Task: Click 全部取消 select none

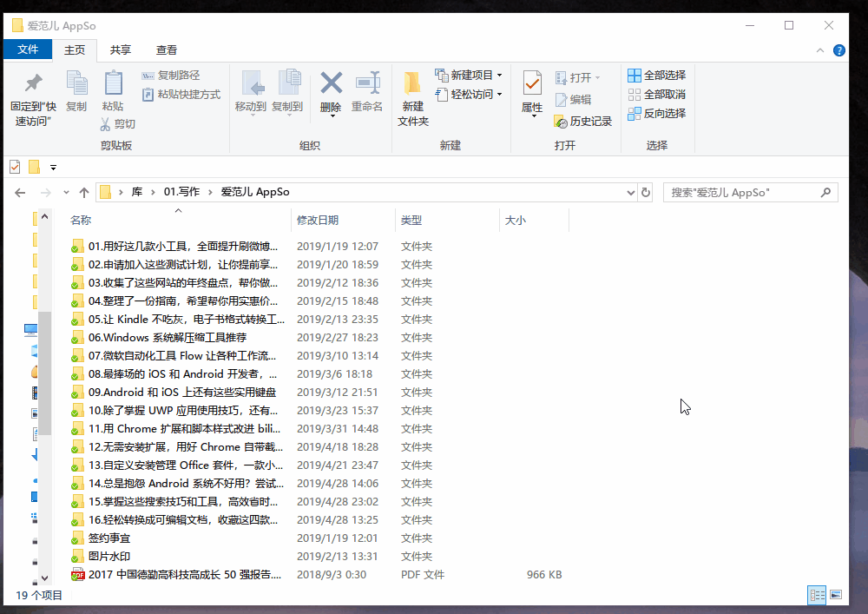Action: [x=656, y=95]
